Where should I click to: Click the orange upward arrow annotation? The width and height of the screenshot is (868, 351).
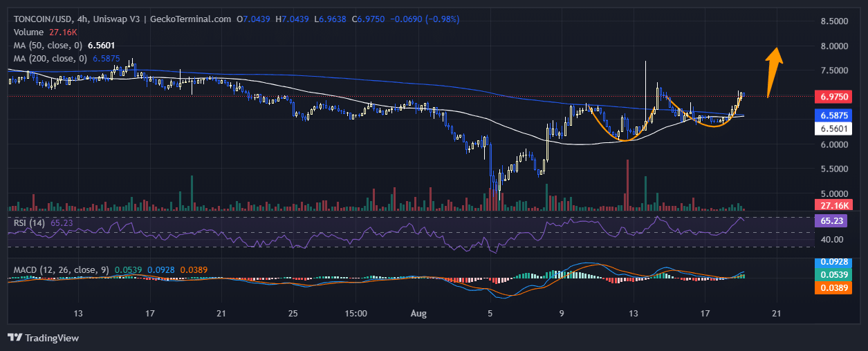click(x=774, y=72)
